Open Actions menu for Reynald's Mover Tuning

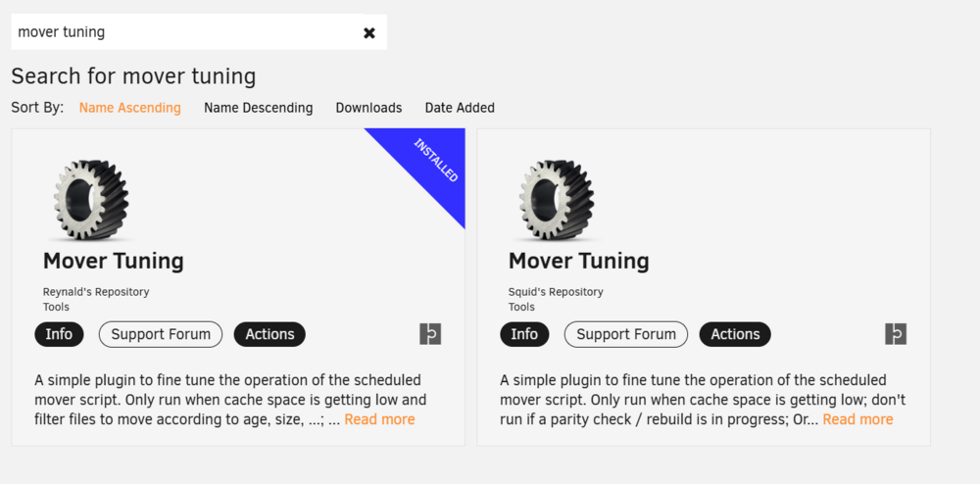269,334
